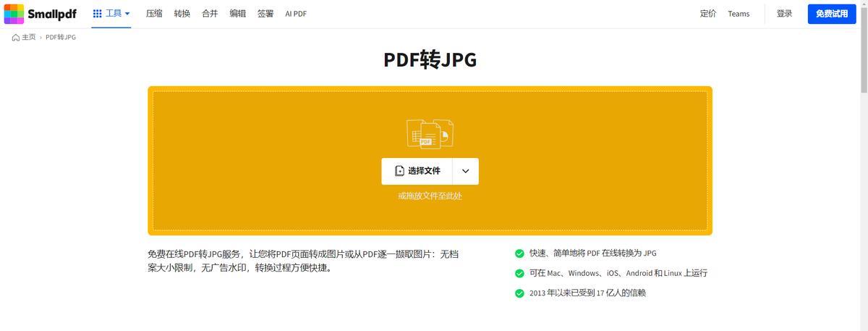Go to 合并 in navigation bar

coord(210,14)
